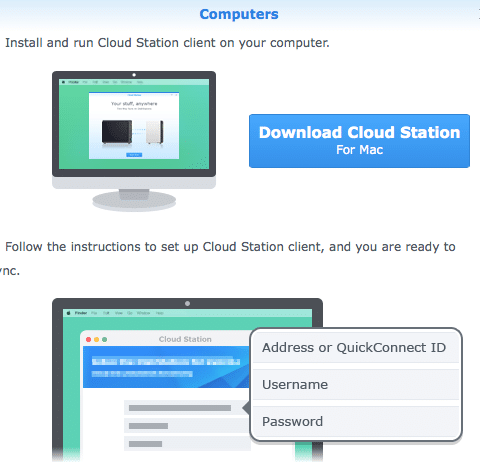480x462 pixels.
Task: Click the Download Cloud Station For Mac button
Action: (x=359, y=141)
